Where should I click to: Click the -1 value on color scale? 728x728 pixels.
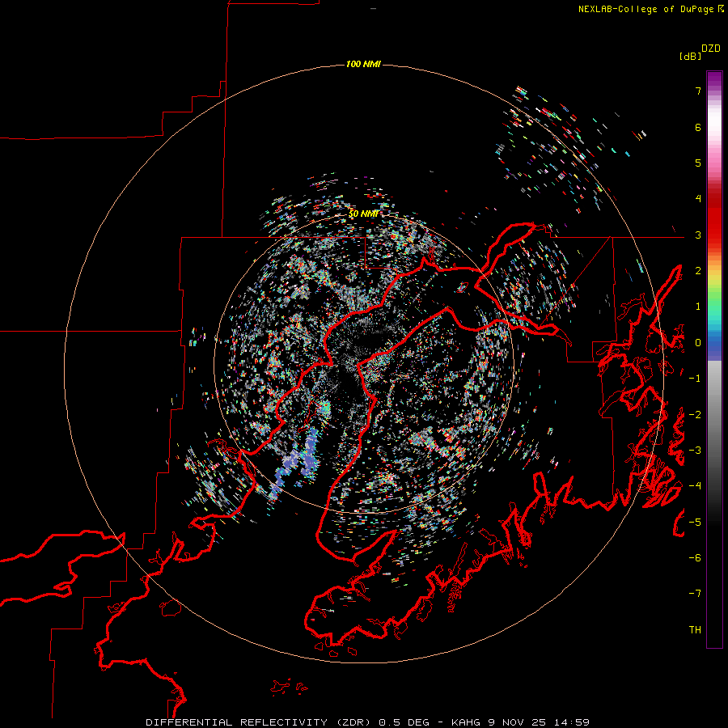pos(695,379)
